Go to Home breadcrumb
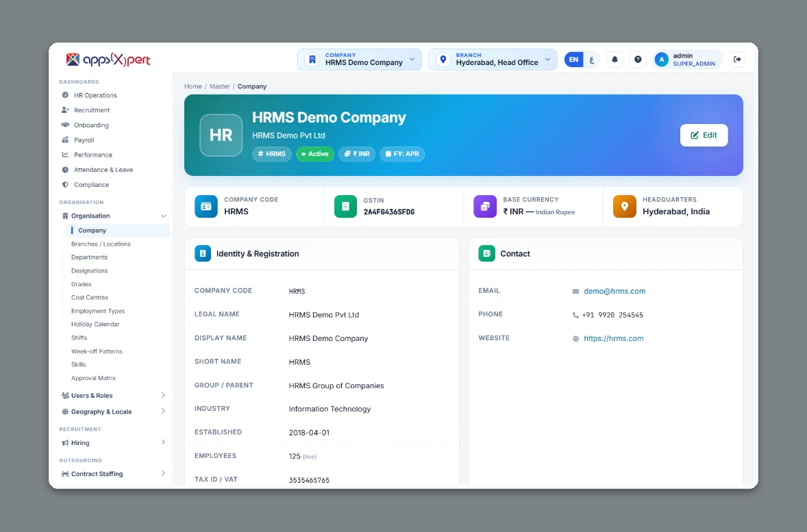This screenshot has height=532, width=807. coord(193,86)
